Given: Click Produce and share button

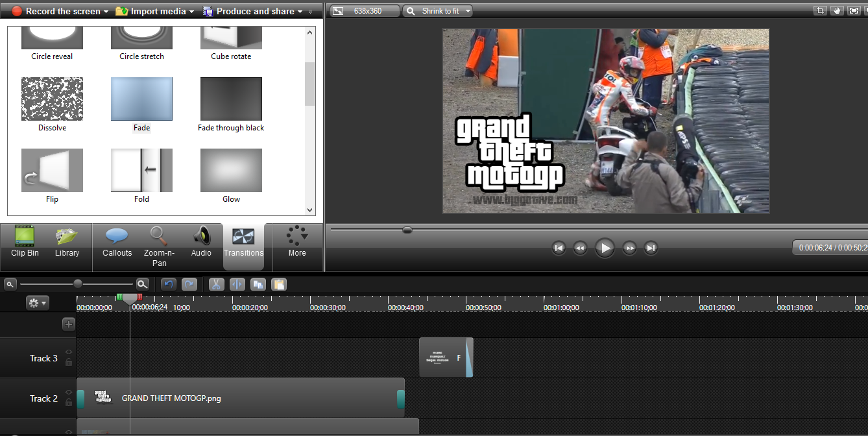Looking at the screenshot, I should tap(250, 11).
